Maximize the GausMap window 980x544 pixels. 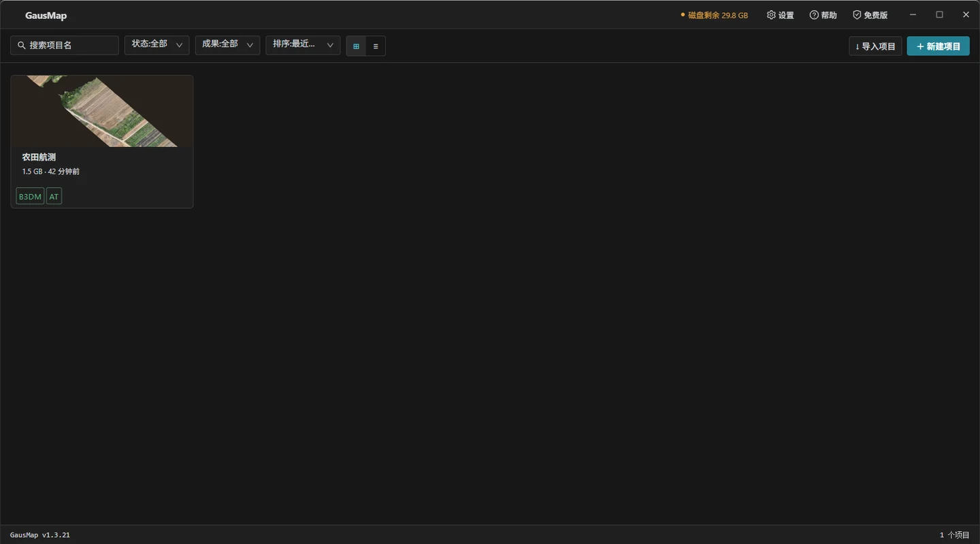click(939, 14)
